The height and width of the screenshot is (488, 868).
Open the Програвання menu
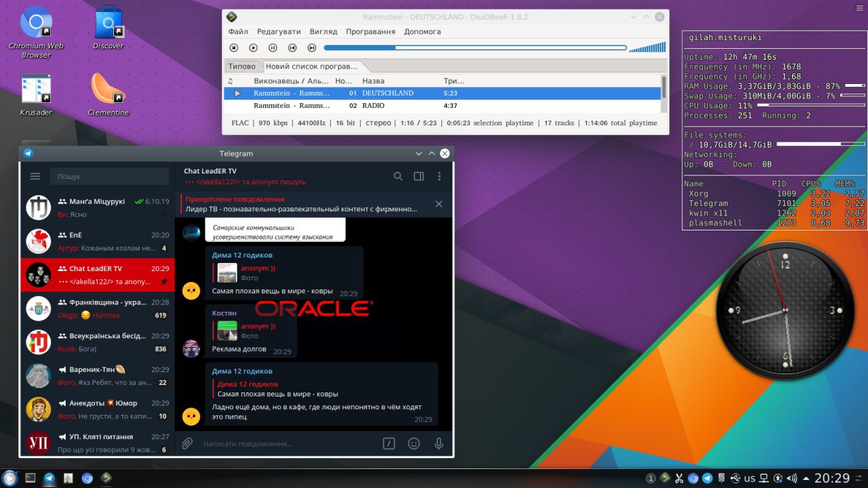click(370, 32)
